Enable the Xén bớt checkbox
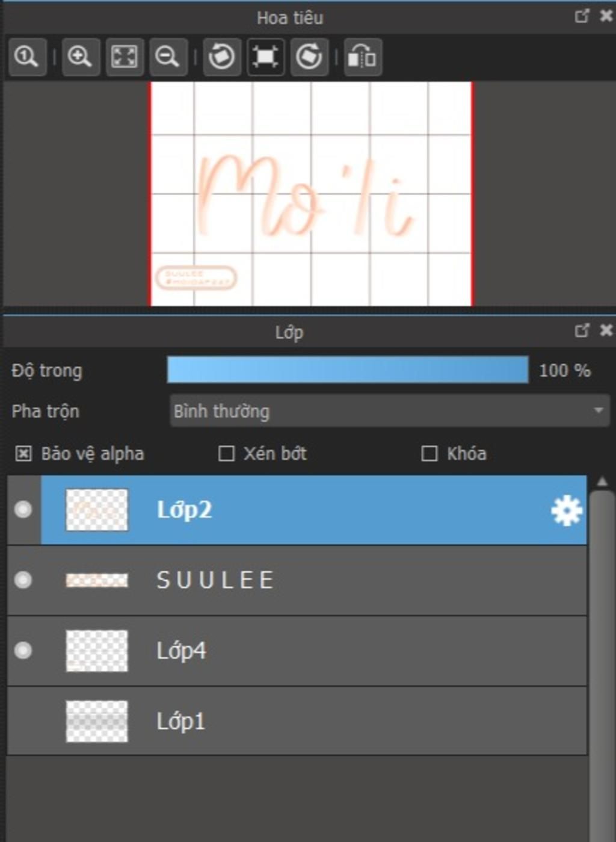The height and width of the screenshot is (842, 616). click(x=226, y=453)
